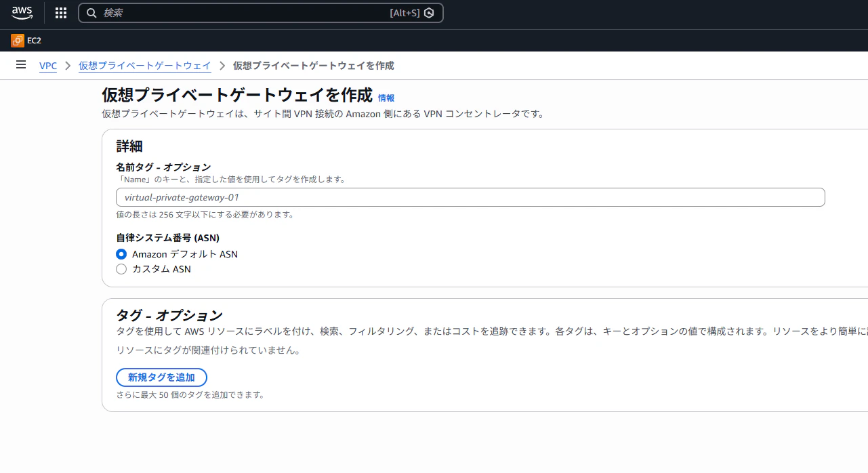Go to 仮想プライベートゲートウェイ breadcrumb link
This screenshot has height=473, width=868.
(145, 66)
